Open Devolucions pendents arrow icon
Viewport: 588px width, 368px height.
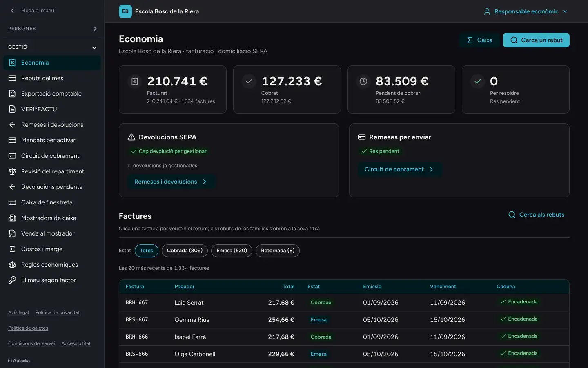pos(12,187)
